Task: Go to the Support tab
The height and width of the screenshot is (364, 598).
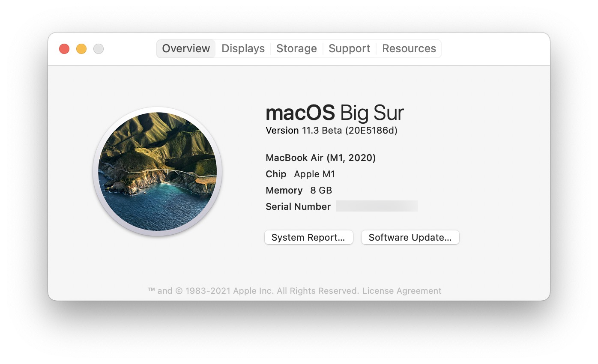Action: [349, 49]
